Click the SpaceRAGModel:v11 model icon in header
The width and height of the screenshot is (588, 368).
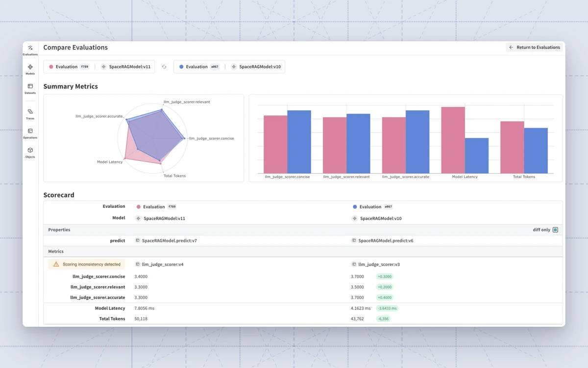[x=104, y=67]
